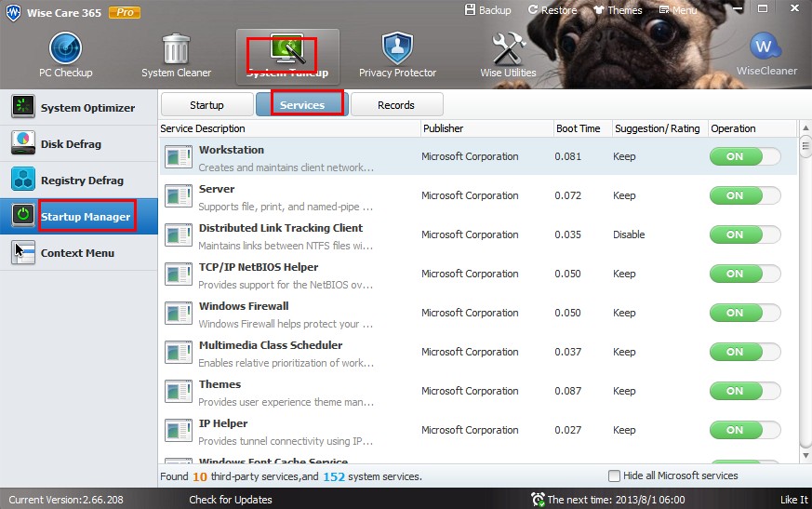Click Check for Updates link
The image size is (812, 509).
[x=231, y=500]
